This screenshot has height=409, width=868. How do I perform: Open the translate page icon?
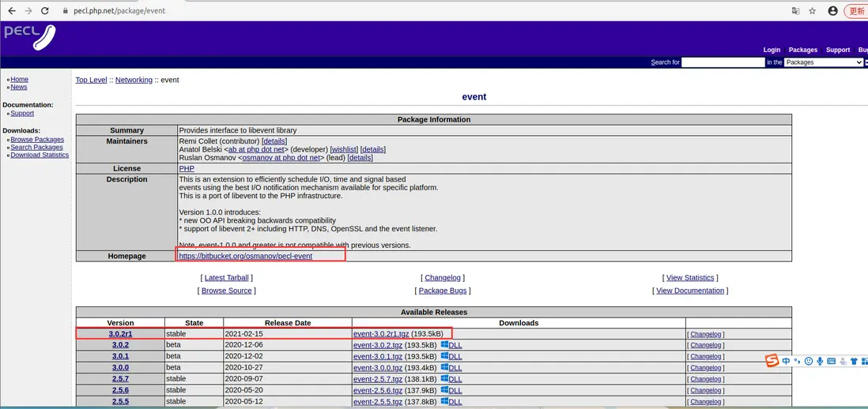coord(795,10)
